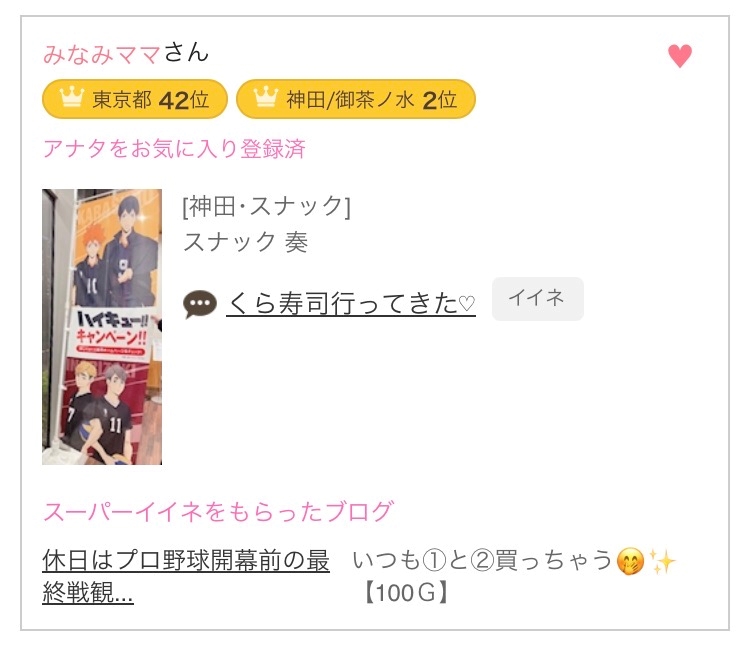
Task: Open the 休日はプロ野球開幕前の最終戦観... blog link
Action: click(x=186, y=577)
